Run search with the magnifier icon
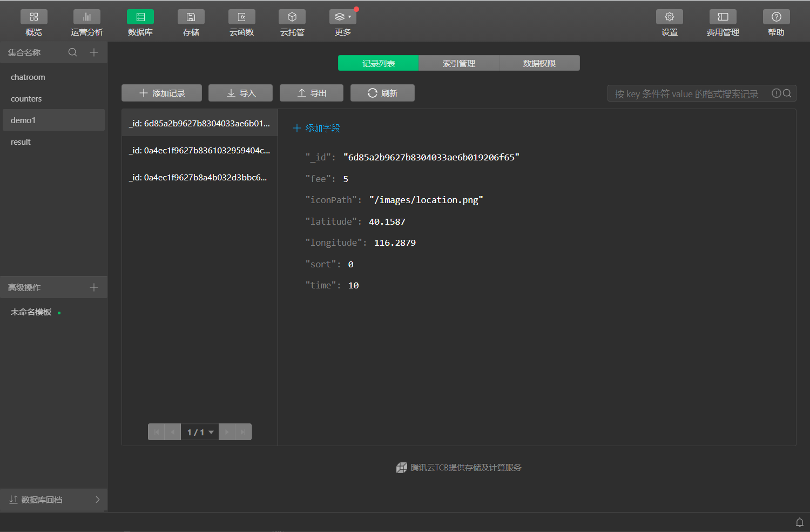 [787, 93]
